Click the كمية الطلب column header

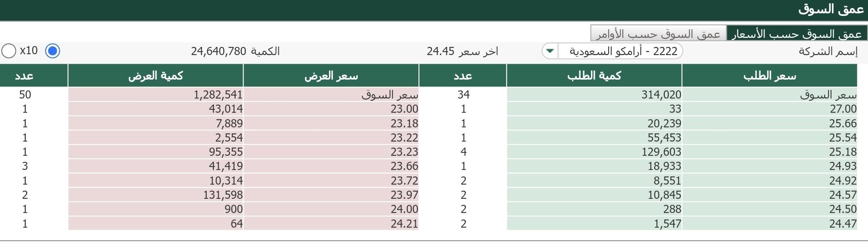coord(594,76)
